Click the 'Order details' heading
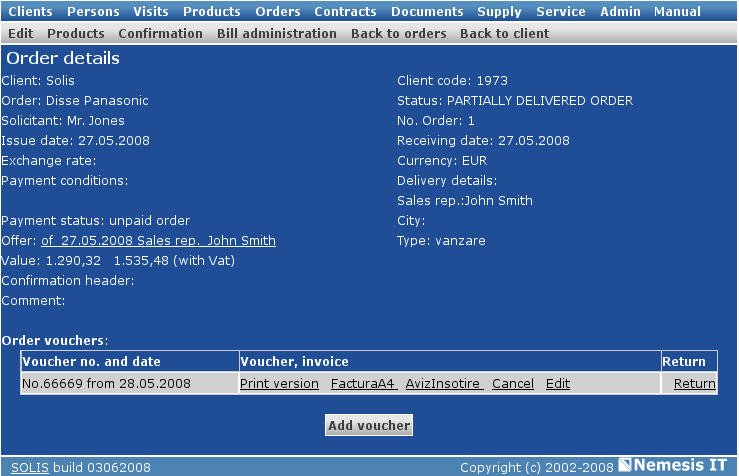The image size is (739, 476). pos(63,58)
